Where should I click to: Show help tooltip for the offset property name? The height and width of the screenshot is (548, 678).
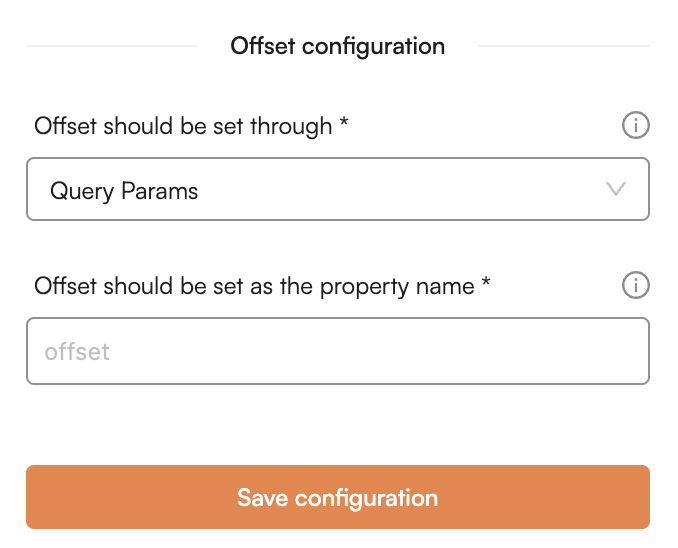636,286
